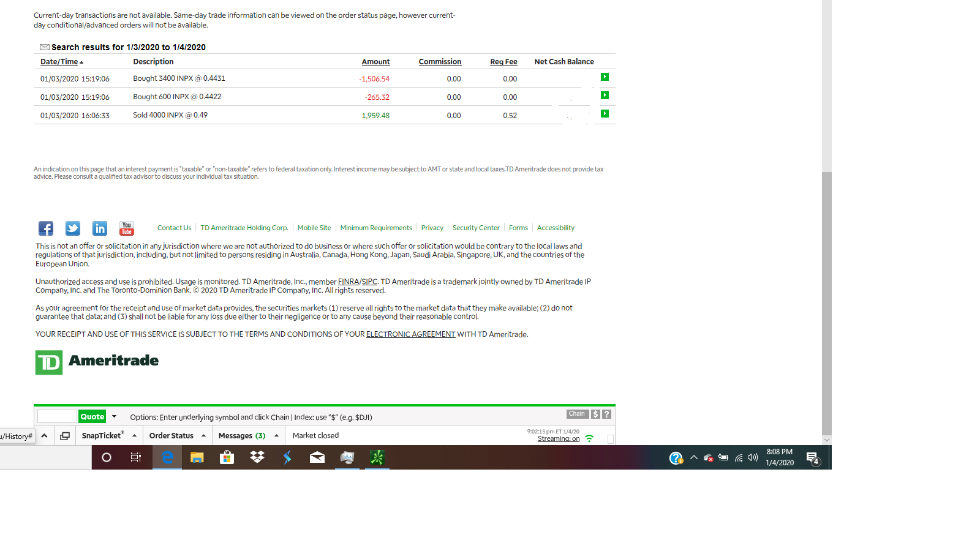Open Microsoft Store from taskbar
This screenshot has width=980, height=551.
pos(227,457)
